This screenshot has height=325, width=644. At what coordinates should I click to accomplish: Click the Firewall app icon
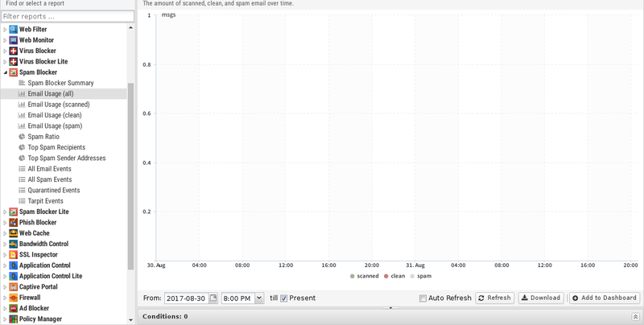pos(13,297)
